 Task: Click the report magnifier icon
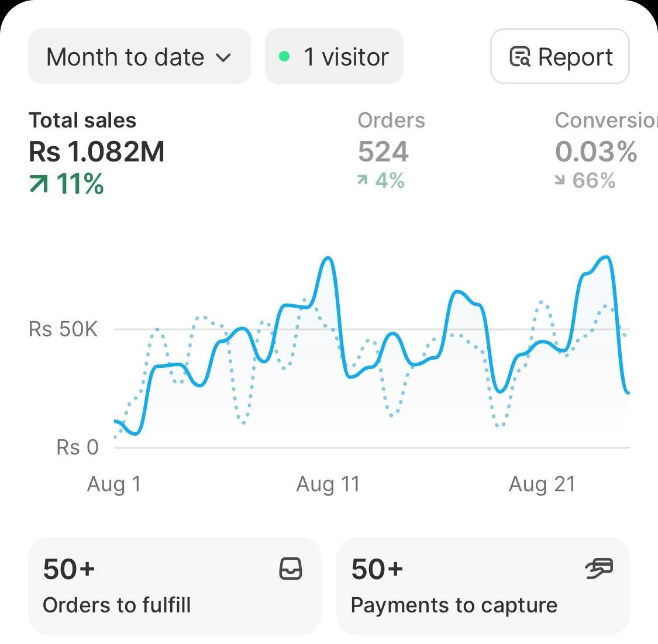pyautogui.click(x=519, y=57)
